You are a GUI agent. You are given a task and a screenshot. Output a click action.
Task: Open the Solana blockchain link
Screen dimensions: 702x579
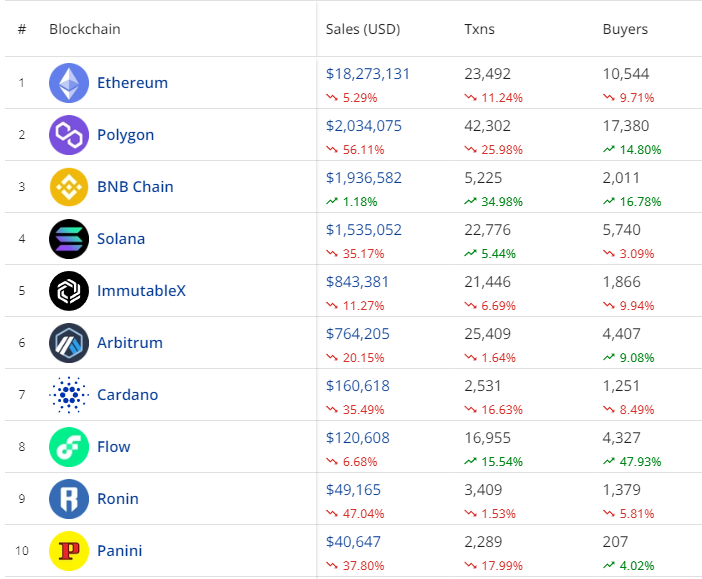pos(121,239)
